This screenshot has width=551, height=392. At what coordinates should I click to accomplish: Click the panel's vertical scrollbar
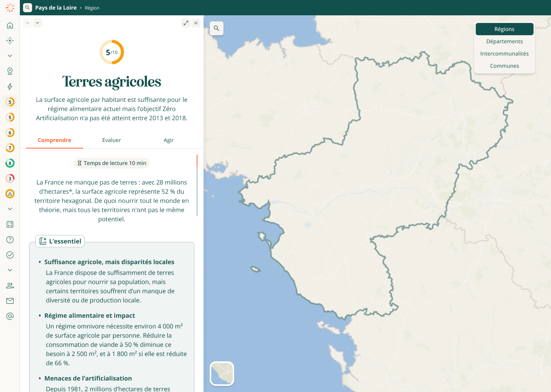197,185
